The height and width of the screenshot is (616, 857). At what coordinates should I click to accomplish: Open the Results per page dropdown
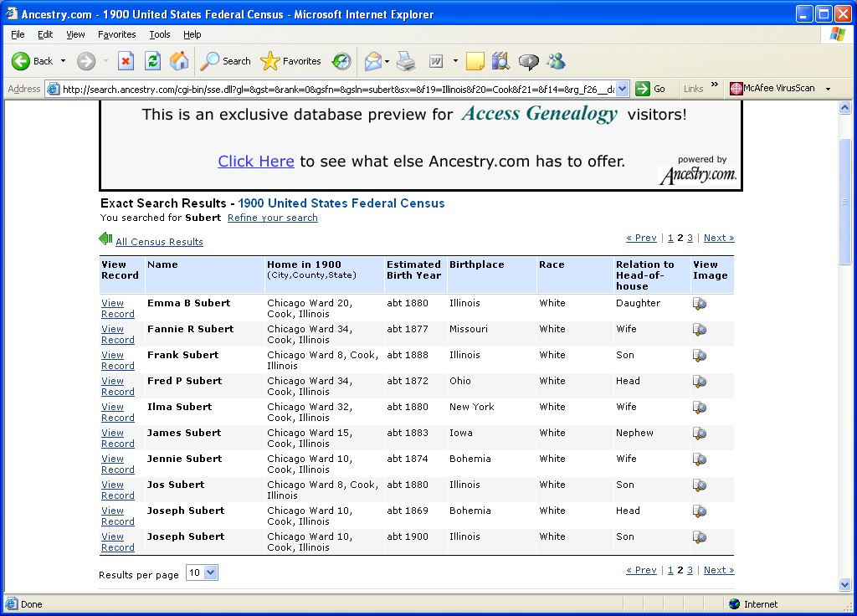pyautogui.click(x=202, y=572)
